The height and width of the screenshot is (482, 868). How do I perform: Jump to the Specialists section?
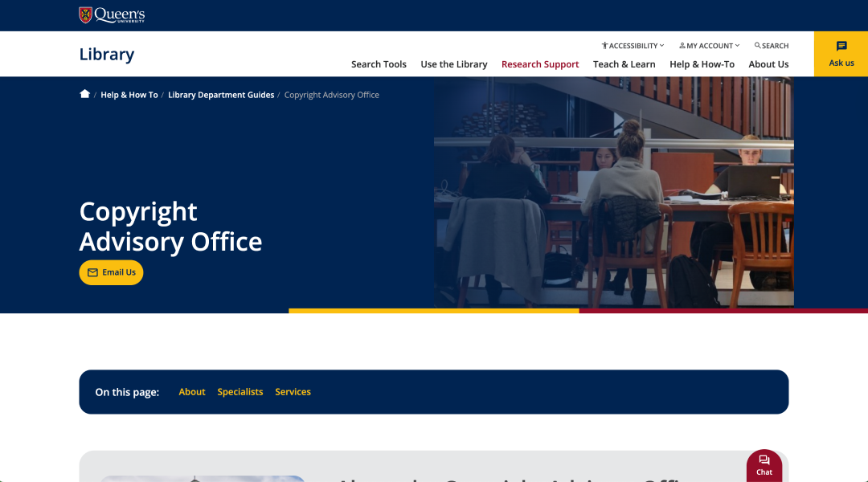click(x=240, y=392)
